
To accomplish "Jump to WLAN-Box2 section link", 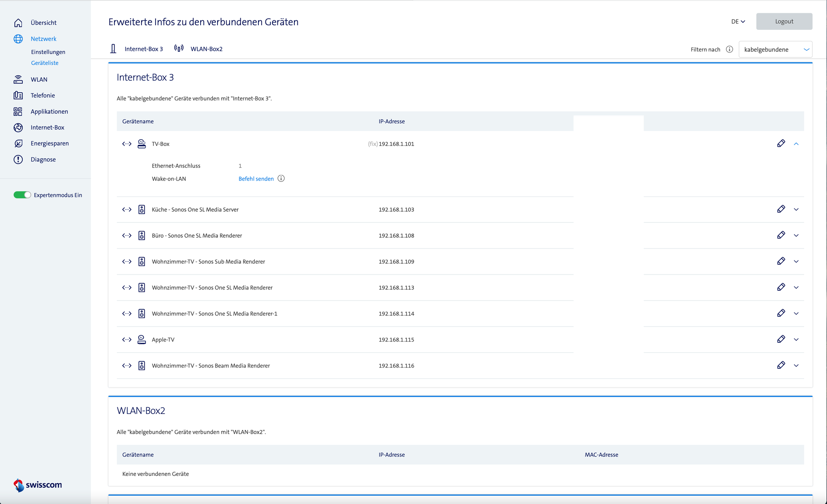I will point(206,49).
